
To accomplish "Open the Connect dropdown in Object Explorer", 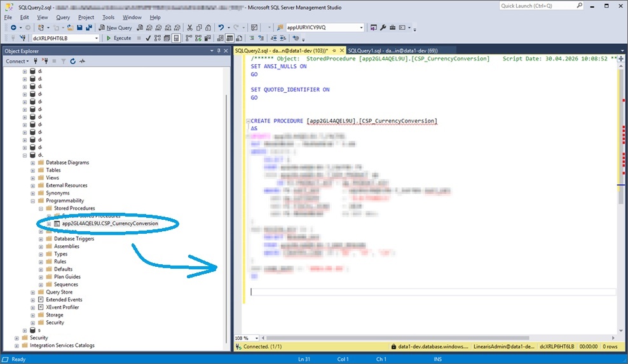I will (17, 62).
